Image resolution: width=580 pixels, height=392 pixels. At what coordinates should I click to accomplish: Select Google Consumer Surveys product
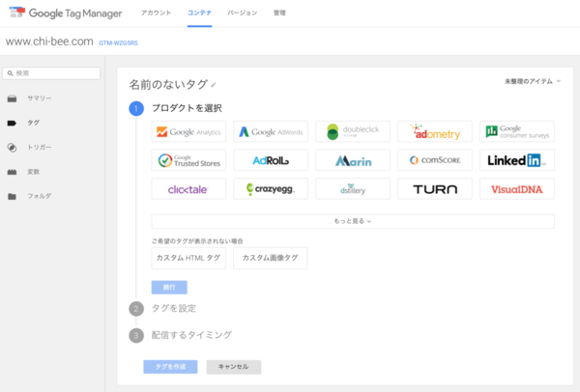tap(517, 131)
